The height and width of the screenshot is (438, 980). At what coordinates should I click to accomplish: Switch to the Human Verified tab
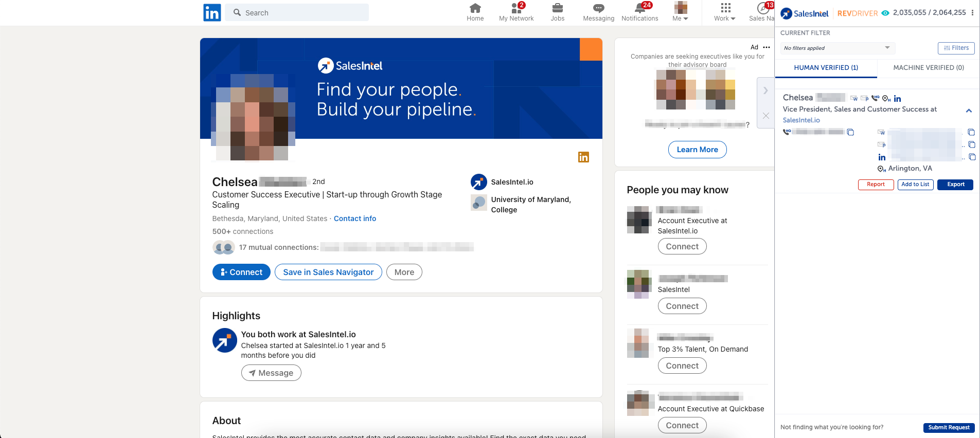(x=826, y=68)
